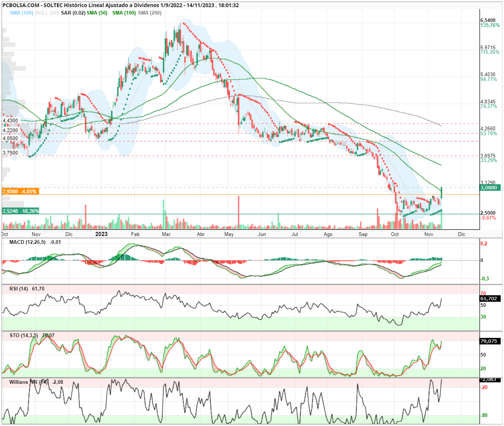Click the 6,5400 price axis label
Image resolution: width=504 pixels, height=426 pixels.
click(x=488, y=21)
